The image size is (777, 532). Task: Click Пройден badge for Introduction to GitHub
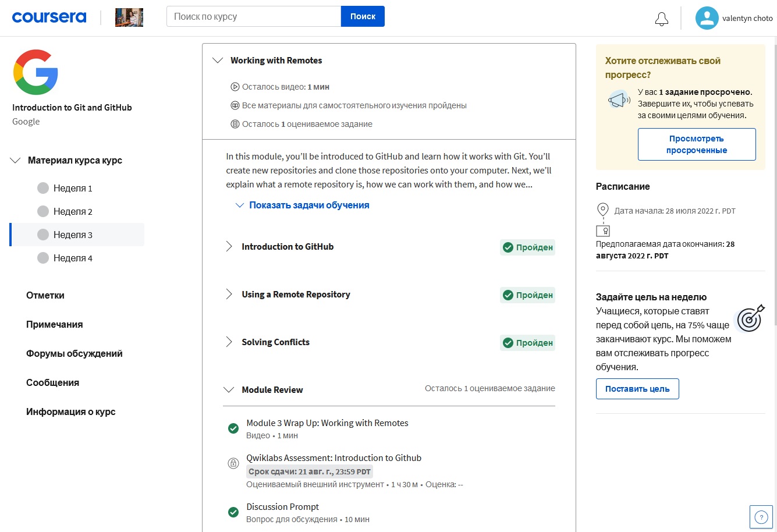point(528,247)
